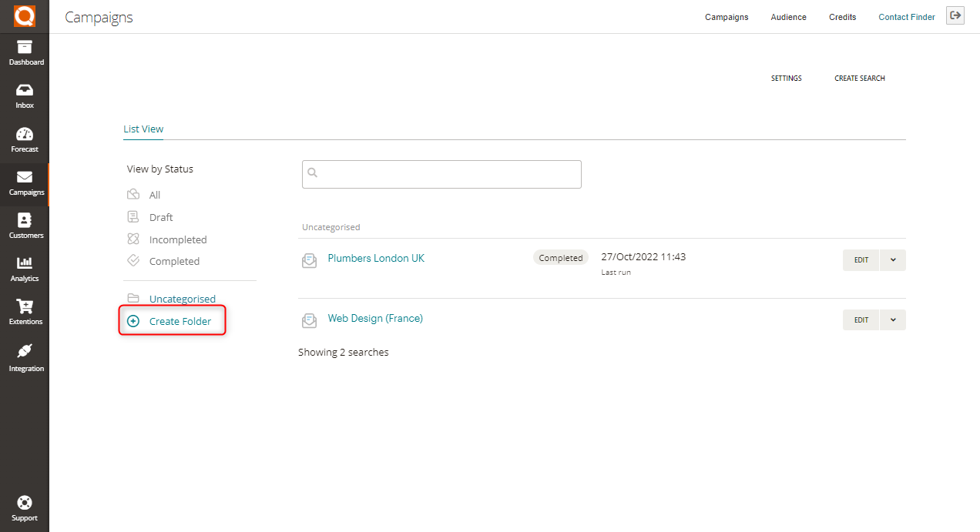Image resolution: width=980 pixels, height=532 pixels.
Task: Filter searches by Incompleted status
Action: [x=177, y=239]
